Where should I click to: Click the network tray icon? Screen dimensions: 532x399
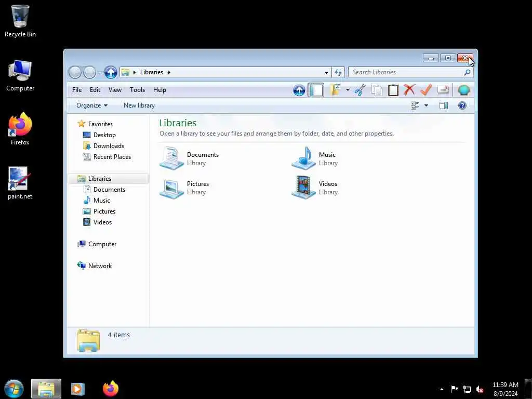pyautogui.click(x=467, y=390)
